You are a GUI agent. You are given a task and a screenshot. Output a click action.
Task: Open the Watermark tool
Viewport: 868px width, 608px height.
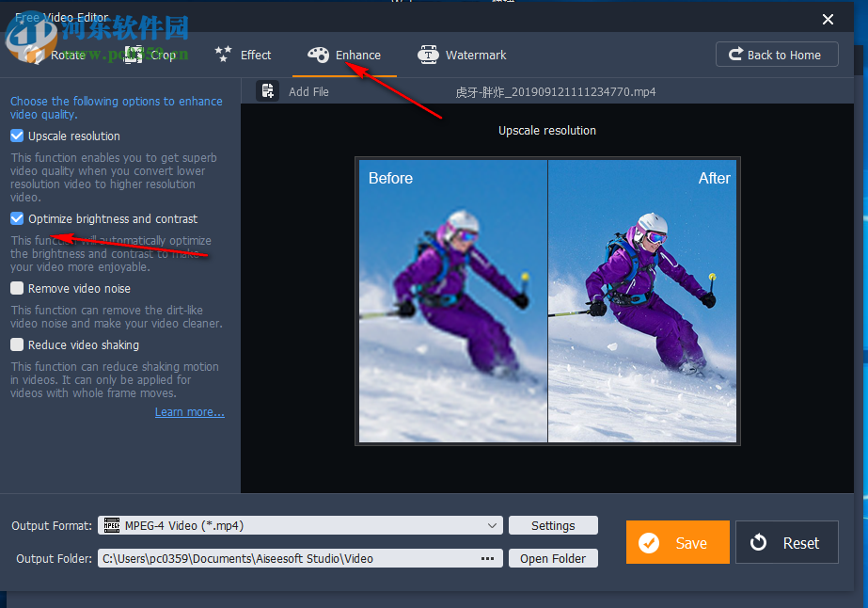click(430, 55)
